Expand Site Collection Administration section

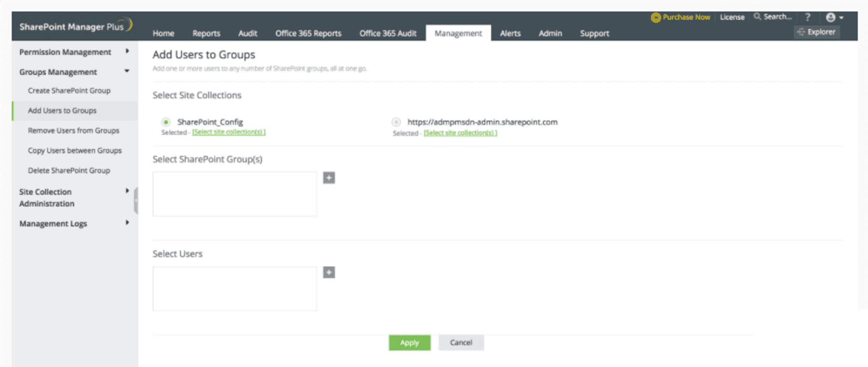click(127, 191)
